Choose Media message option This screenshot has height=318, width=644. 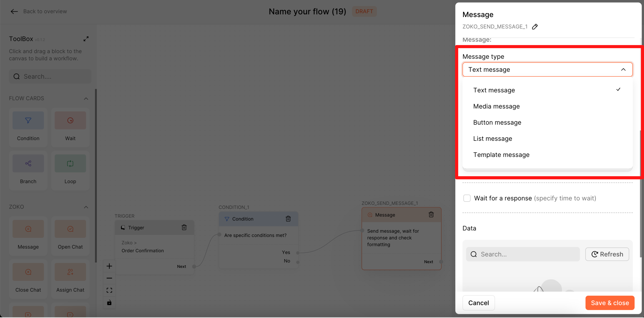click(x=547, y=106)
